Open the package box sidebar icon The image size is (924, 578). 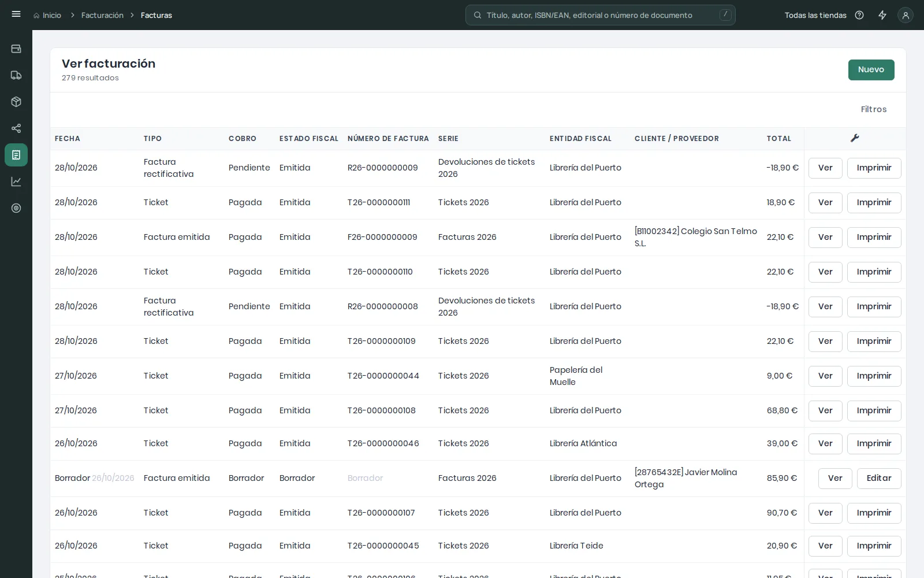[x=16, y=102]
